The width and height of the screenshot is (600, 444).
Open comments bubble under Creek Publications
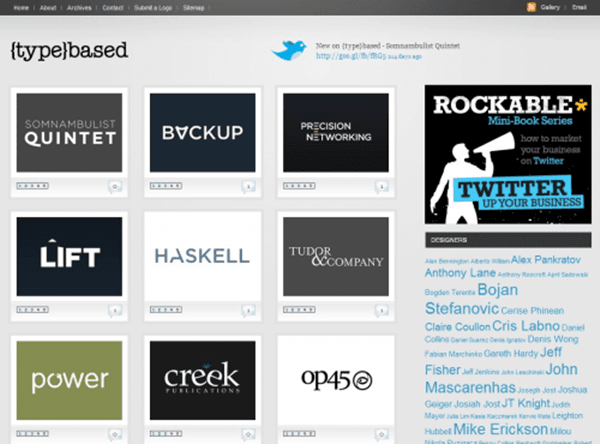(x=248, y=434)
